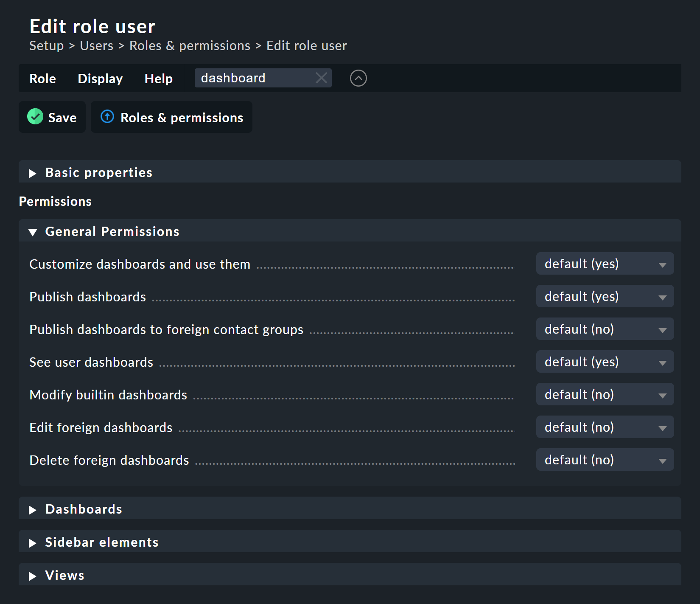Expand the Sidebar elements section
The width and height of the screenshot is (700, 604).
click(x=350, y=542)
